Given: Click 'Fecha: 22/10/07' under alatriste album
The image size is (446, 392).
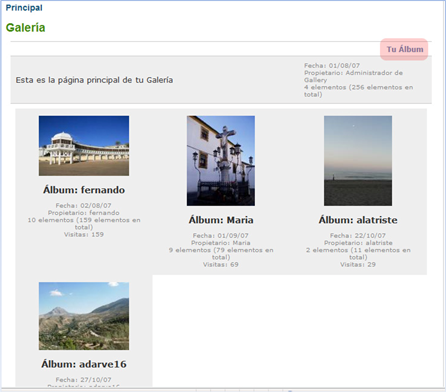Looking at the screenshot, I should (358, 236).
